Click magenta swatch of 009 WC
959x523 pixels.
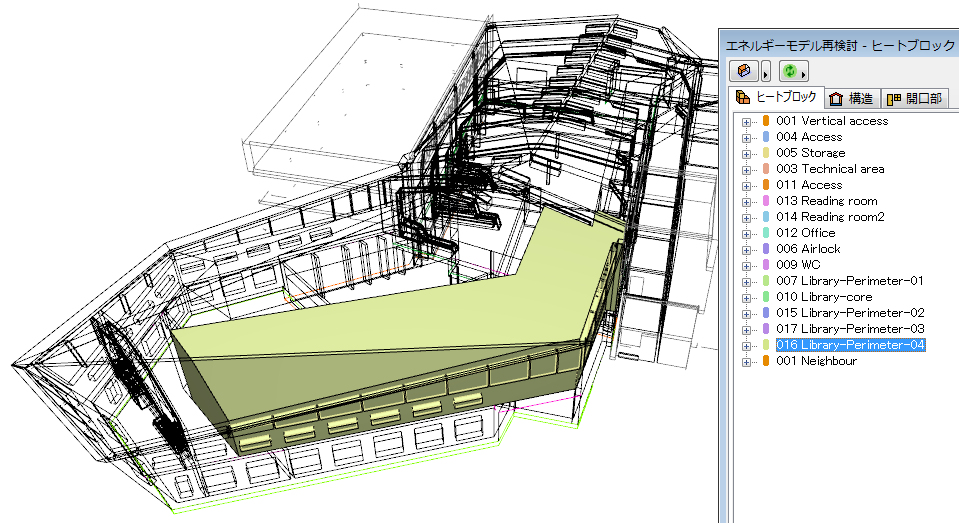pos(766,264)
